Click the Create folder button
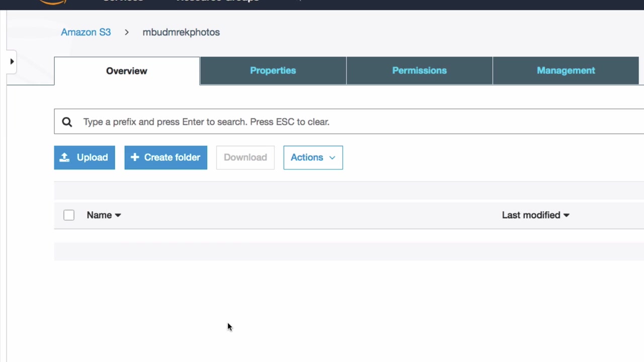Viewport: 644px width, 362px height. (166, 157)
